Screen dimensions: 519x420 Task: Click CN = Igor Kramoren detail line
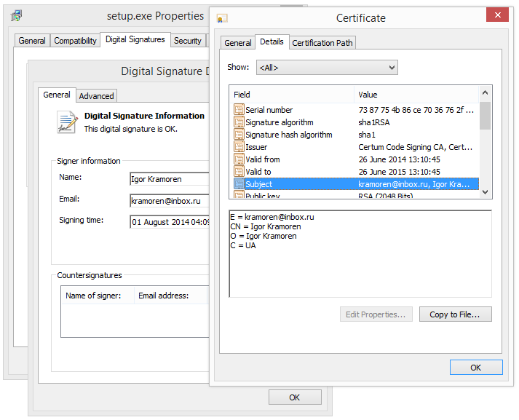(x=266, y=226)
